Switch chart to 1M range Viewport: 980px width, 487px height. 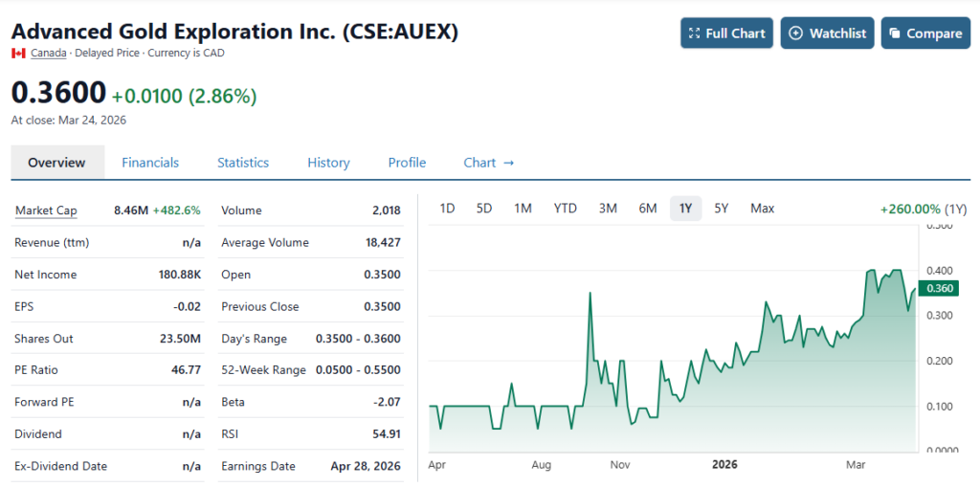(523, 209)
